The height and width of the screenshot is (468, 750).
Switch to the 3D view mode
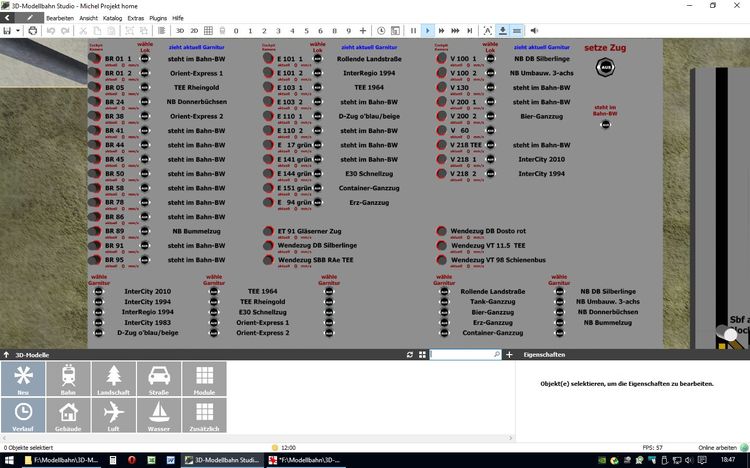coord(180,31)
